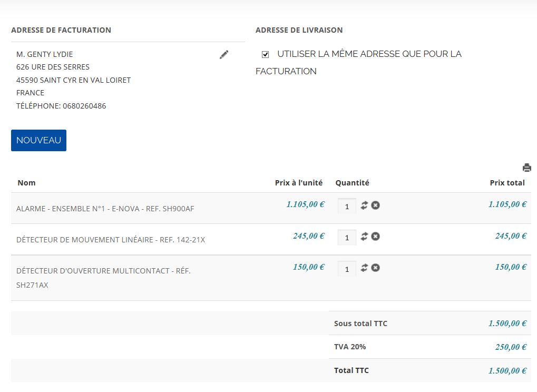Focus quantity field for Détecteur de Mouvement
Screen dimensions: 537x392
pos(347,238)
